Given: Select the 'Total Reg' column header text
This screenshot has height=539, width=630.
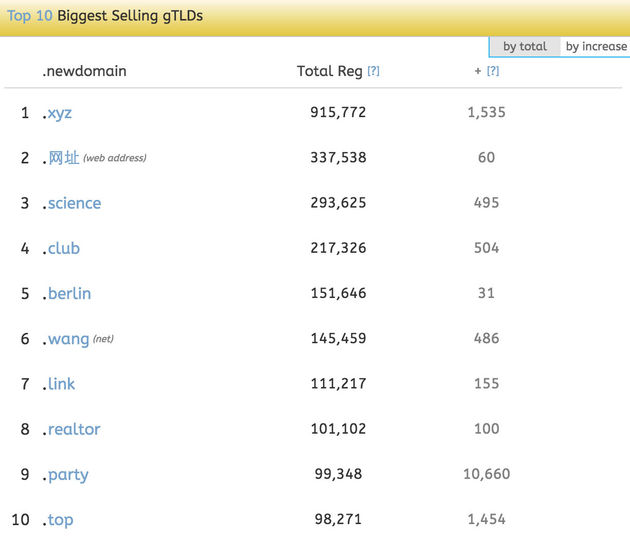Looking at the screenshot, I should click(329, 71).
